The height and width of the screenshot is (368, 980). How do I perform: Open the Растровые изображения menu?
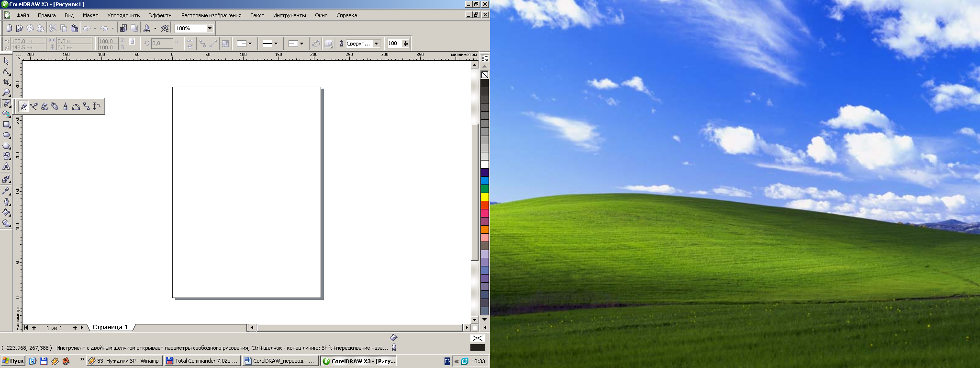click(x=211, y=15)
